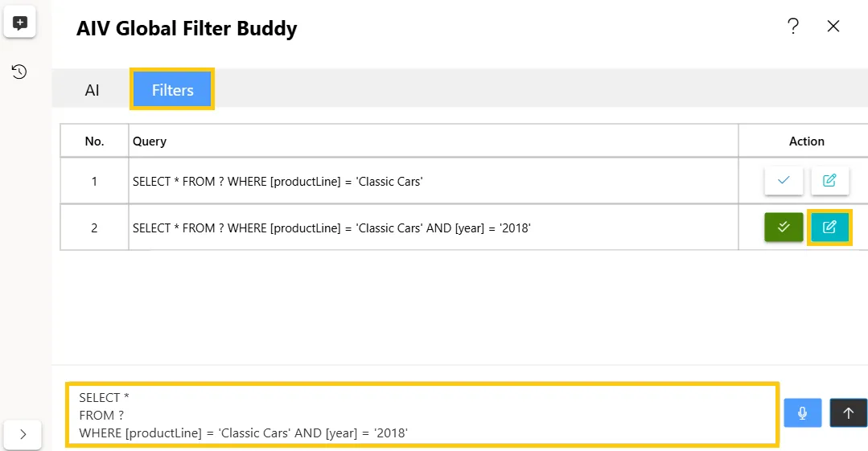
Task: Expand the left sidebar with chevron arrow
Action: (x=23, y=435)
